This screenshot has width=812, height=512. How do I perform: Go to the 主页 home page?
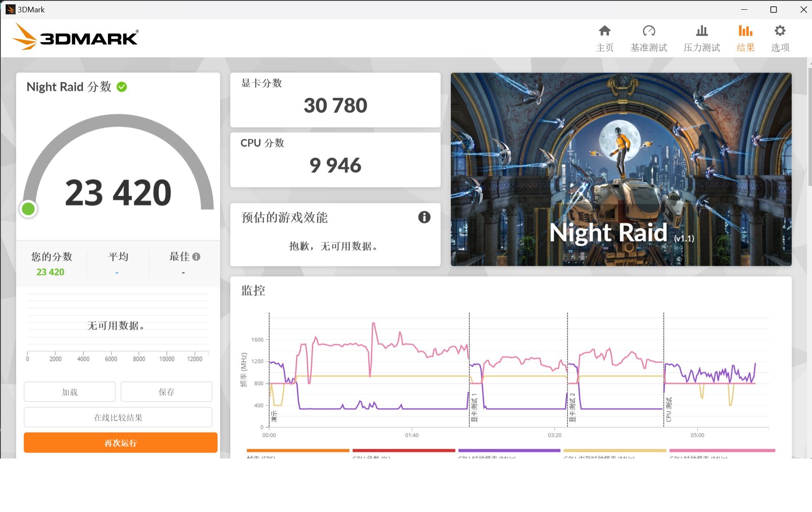point(605,38)
